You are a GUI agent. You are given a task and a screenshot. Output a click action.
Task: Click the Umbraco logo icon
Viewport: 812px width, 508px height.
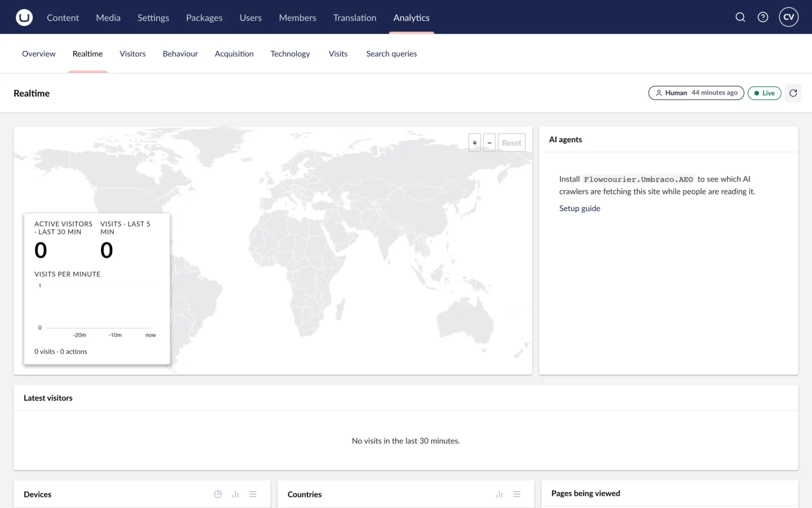pyautogui.click(x=24, y=17)
